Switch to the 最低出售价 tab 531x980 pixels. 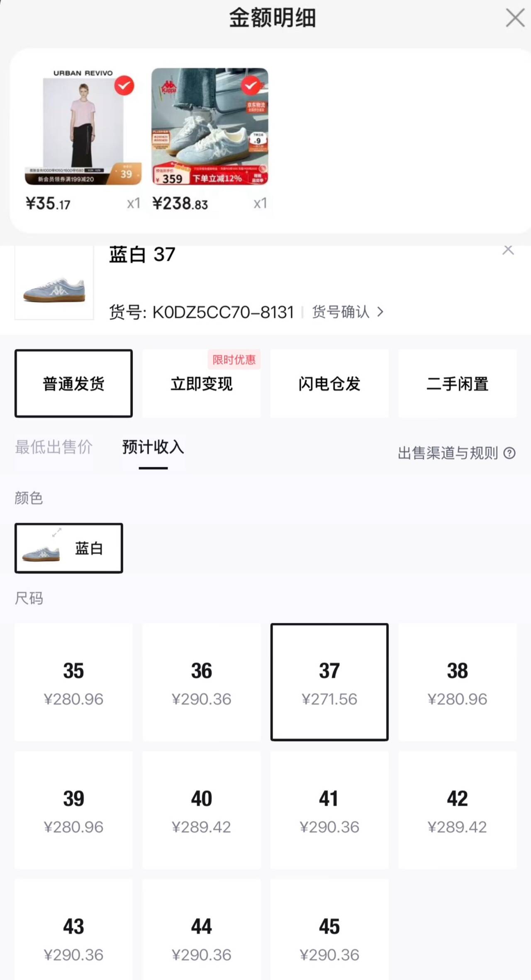click(x=54, y=447)
